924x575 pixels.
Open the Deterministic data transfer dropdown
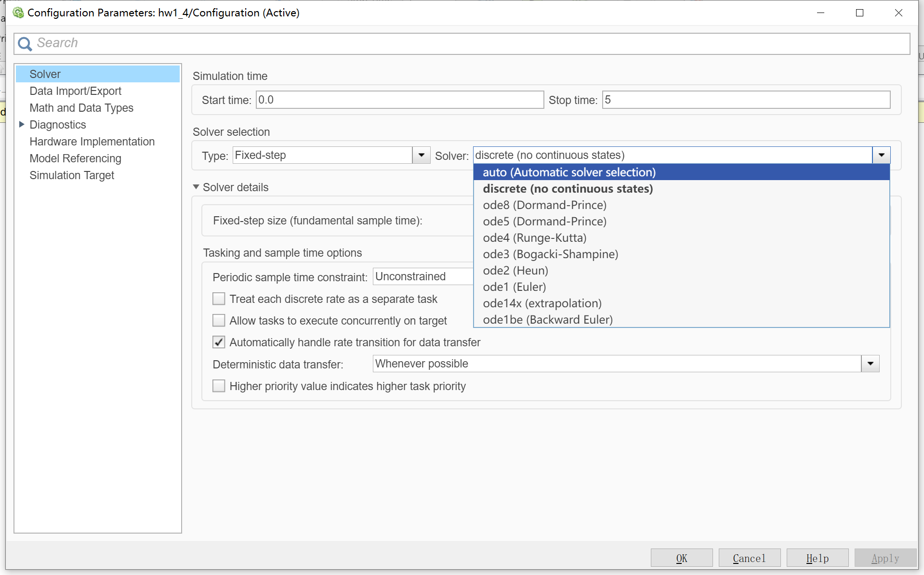click(x=870, y=364)
